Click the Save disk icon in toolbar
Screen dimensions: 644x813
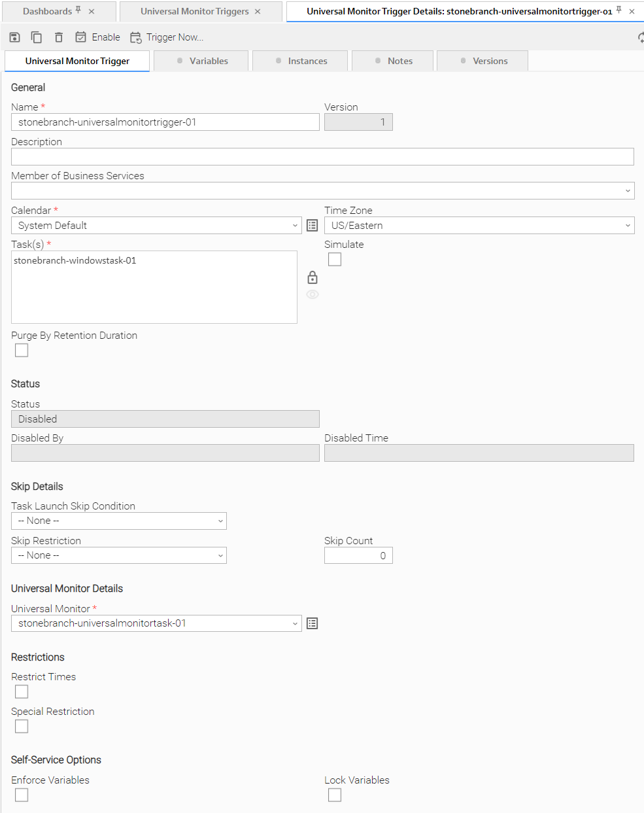(14, 37)
